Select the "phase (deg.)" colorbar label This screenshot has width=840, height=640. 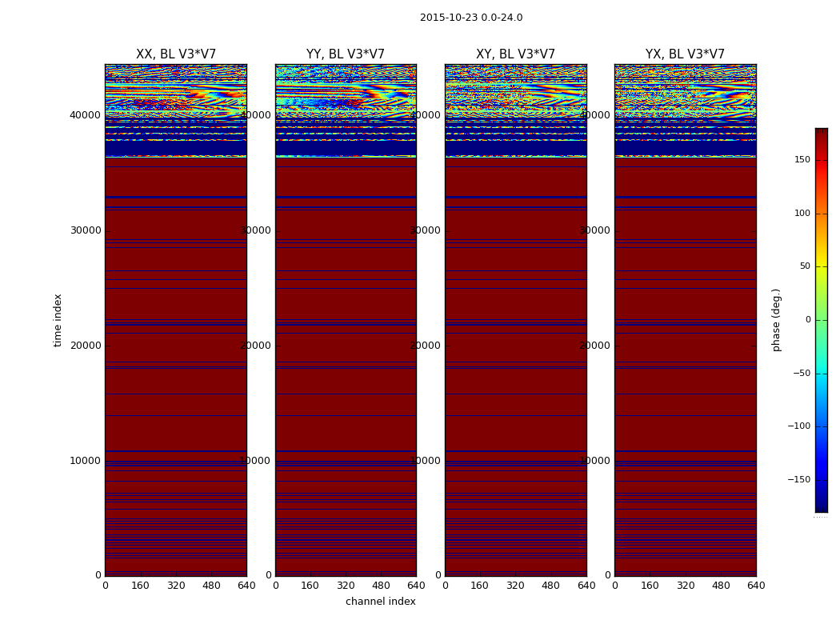coord(776,320)
